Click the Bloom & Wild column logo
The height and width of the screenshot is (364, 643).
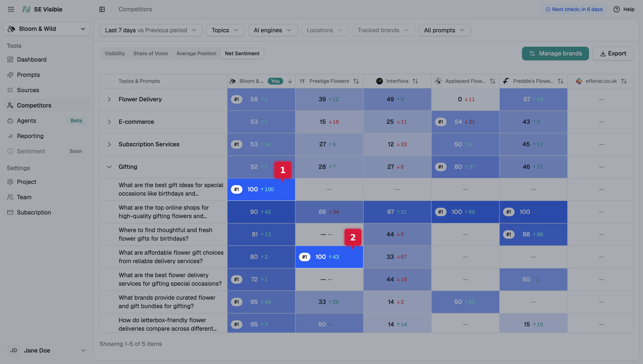point(233,81)
